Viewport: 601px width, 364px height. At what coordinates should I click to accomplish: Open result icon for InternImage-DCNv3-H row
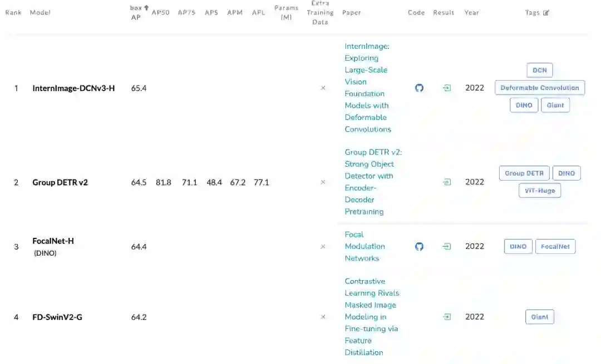pos(446,88)
